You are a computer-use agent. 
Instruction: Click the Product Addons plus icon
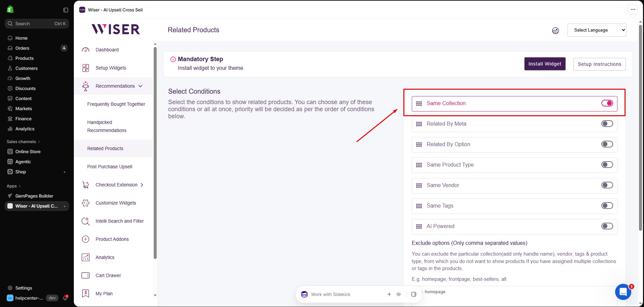86,239
